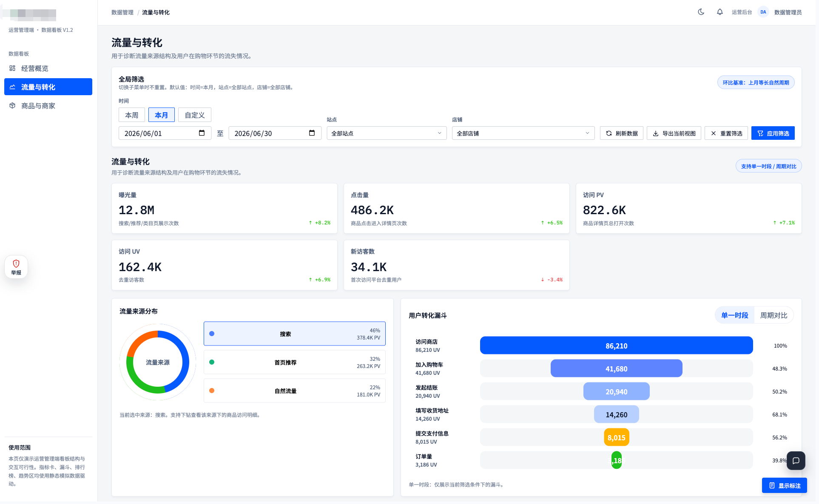This screenshot has height=504, width=819.
Task: Click the 显示标注 button
Action: pos(785,485)
